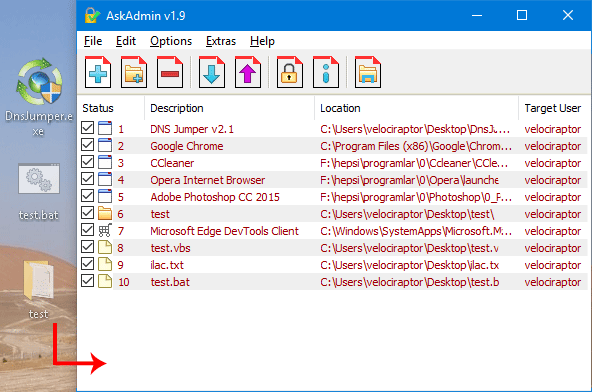
Task: Uncheck the CCleaner checkbox
Action: pos(88,162)
